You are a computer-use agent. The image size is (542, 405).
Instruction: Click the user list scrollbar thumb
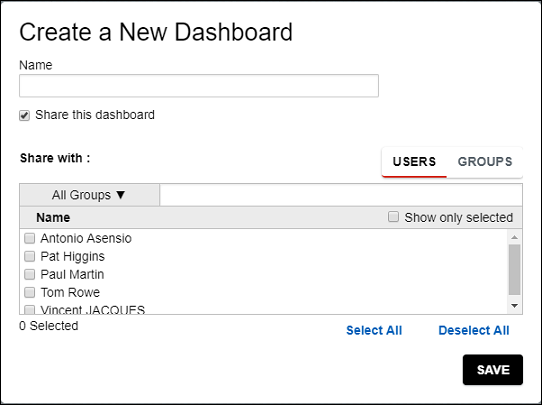pyautogui.click(x=514, y=270)
